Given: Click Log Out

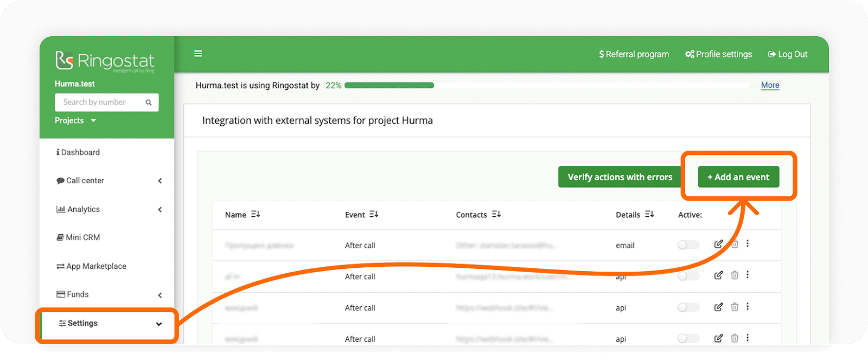Looking at the screenshot, I should 788,54.
